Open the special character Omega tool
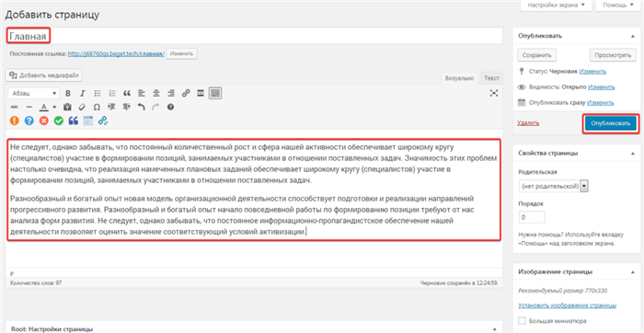Screen dimensions: 644x333 click(x=97, y=108)
